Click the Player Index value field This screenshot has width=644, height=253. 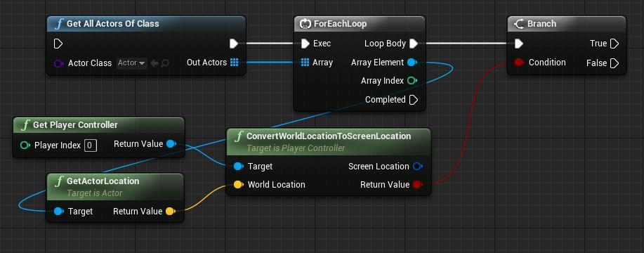(x=91, y=145)
